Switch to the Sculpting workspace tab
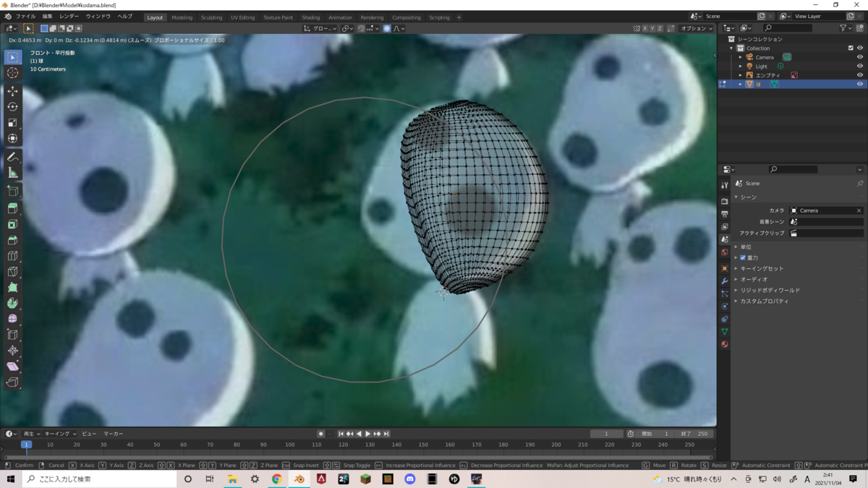Viewport: 868px width, 488px height. pyautogui.click(x=211, y=17)
